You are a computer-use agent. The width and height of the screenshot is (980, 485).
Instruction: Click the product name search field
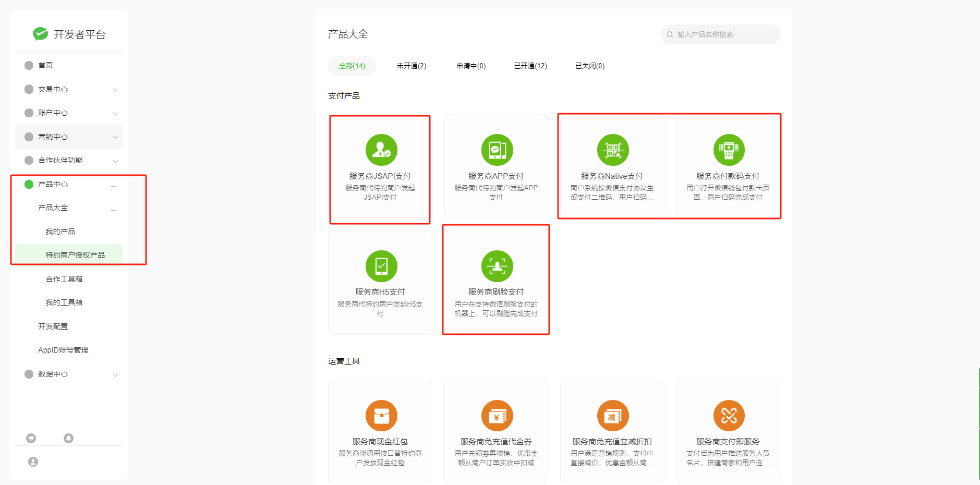point(720,34)
